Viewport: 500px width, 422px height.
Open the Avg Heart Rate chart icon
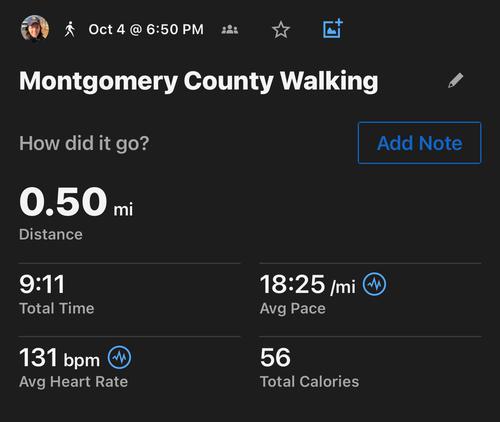point(119,357)
